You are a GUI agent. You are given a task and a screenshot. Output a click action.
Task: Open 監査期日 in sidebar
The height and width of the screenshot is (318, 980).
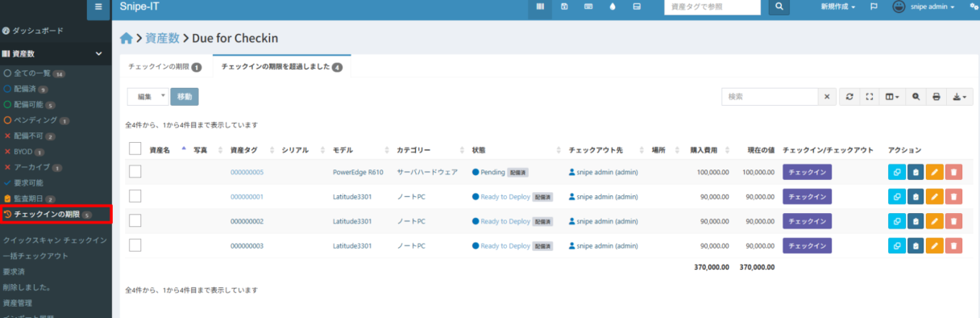point(29,199)
